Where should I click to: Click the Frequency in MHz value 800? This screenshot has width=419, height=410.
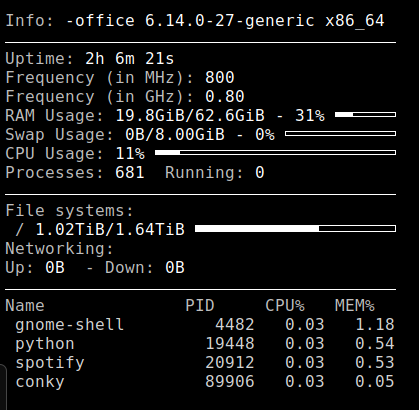[x=220, y=78]
